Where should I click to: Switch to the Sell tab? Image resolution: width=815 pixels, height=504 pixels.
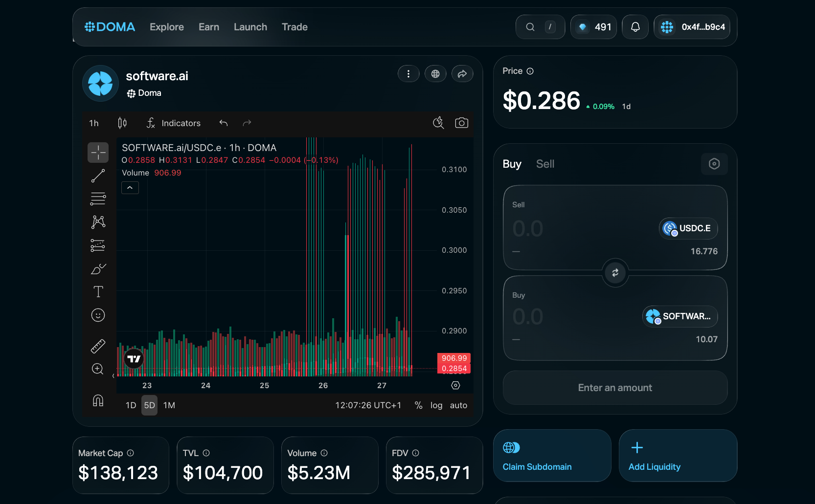[545, 164]
